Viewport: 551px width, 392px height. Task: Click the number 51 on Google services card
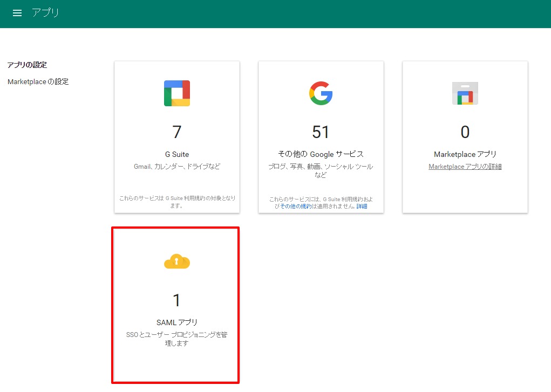point(321,132)
